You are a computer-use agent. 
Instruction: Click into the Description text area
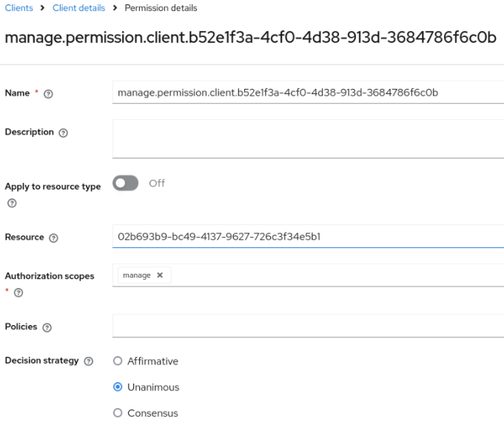[307, 138]
